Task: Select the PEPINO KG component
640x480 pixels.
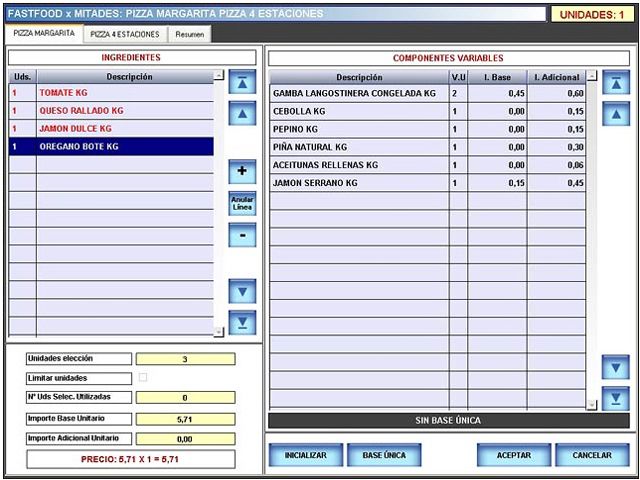Action: point(427,129)
